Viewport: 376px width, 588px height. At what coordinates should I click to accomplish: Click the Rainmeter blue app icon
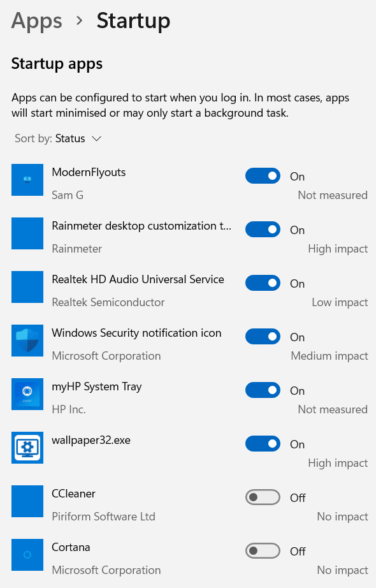pos(27,233)
